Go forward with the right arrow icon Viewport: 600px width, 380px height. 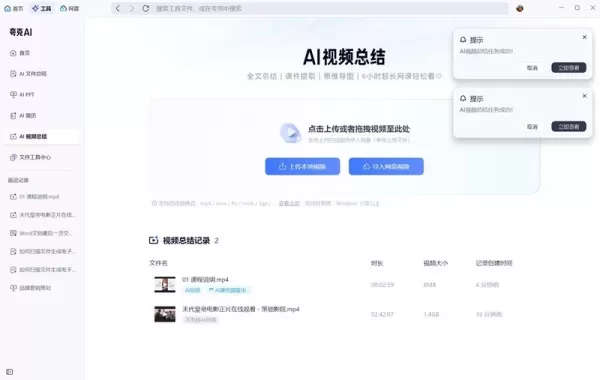[x=132, y=8]
